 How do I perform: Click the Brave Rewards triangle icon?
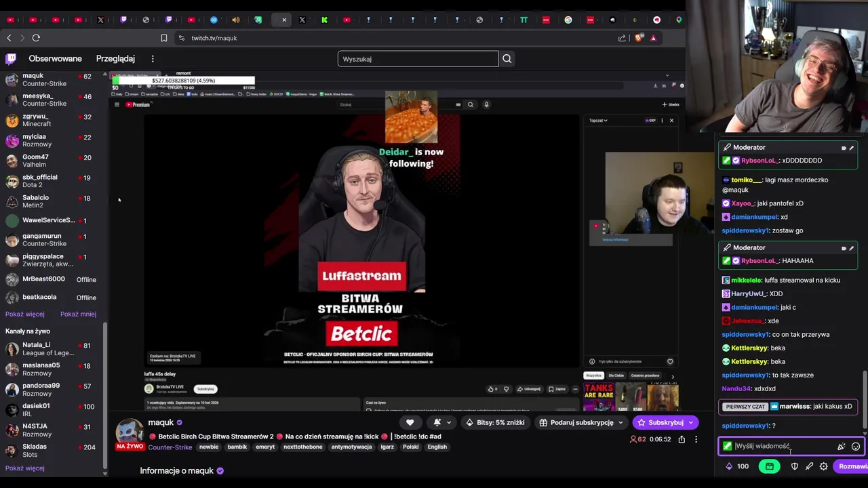click(x=653, y=38)
